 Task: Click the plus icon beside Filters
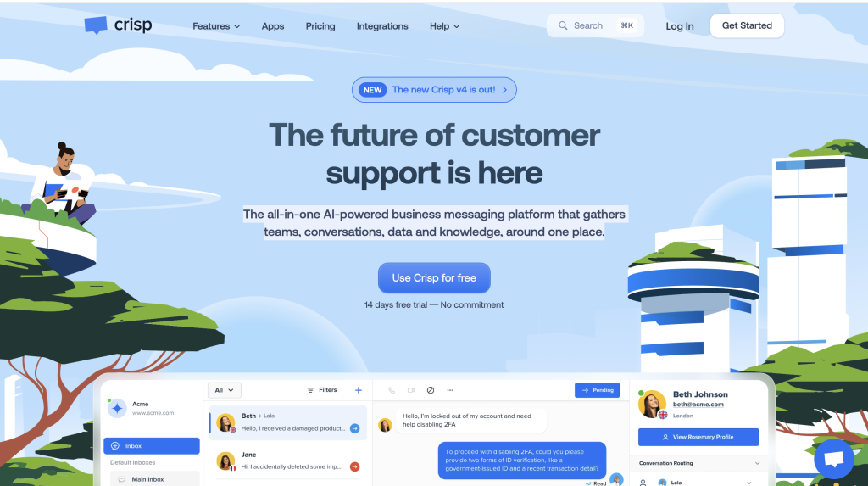pos(359,390)
